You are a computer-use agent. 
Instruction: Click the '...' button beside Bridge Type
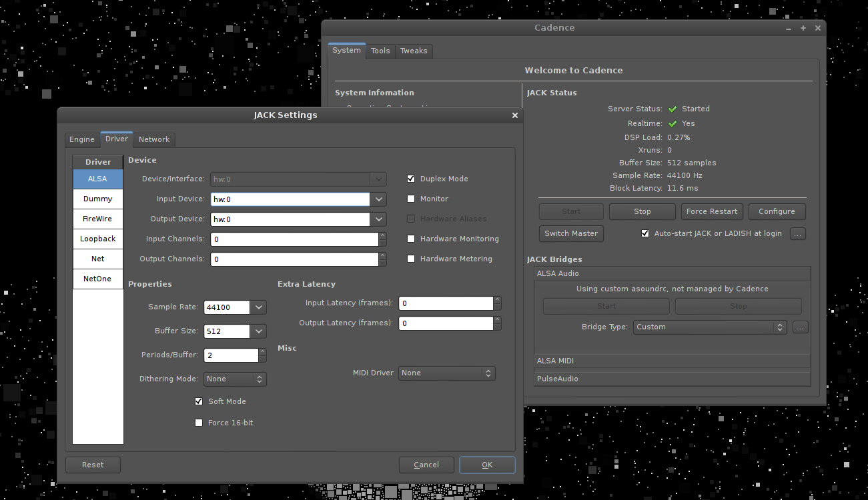point(801,327)
